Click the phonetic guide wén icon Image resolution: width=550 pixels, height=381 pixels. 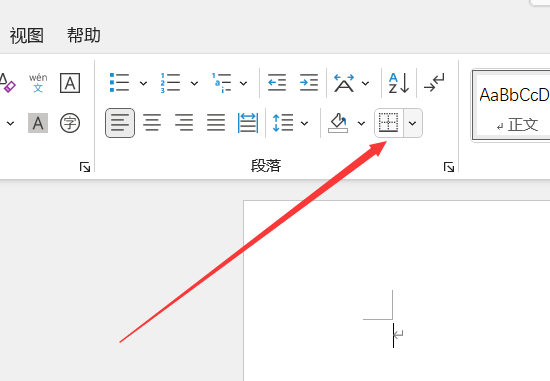38,83
